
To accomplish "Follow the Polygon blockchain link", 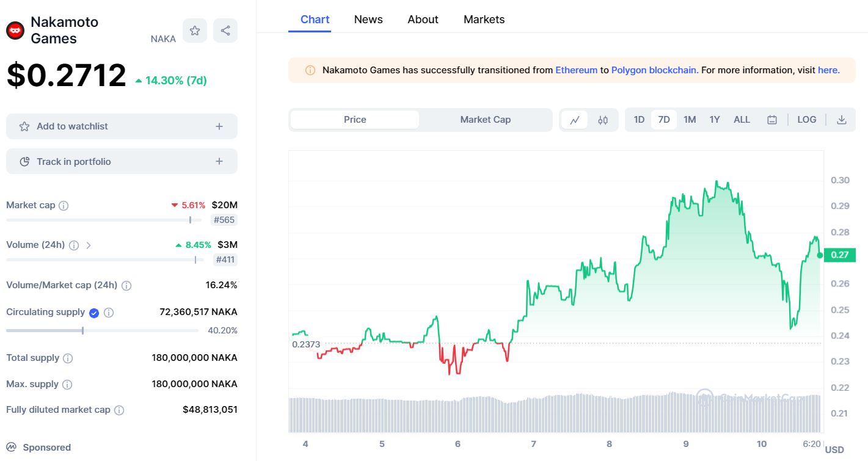I will coord(654,70).
